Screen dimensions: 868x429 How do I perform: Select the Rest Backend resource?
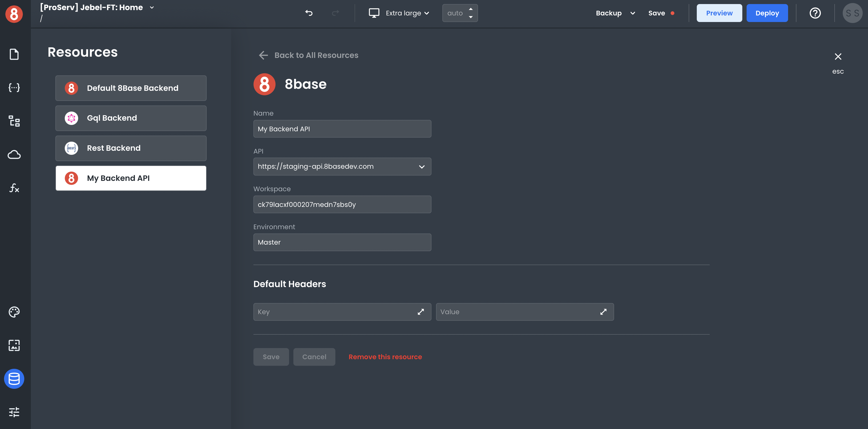click(x=131, y=148)
